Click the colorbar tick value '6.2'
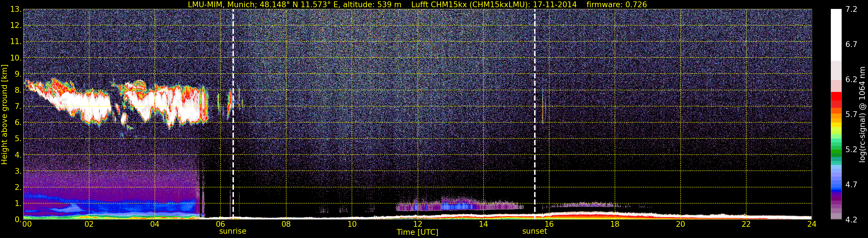The height and width of the screenshot is (238, 868). coord(851,80)
